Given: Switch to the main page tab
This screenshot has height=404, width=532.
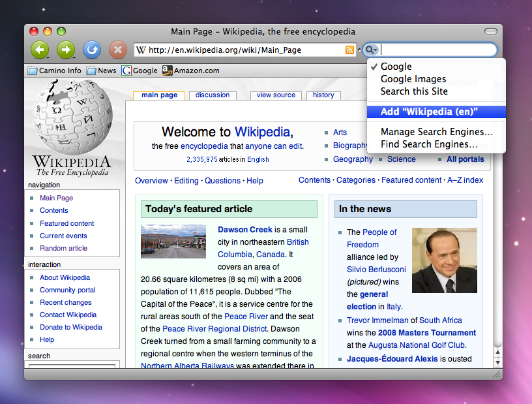Looking at the screenshot, I should (159, 95).
